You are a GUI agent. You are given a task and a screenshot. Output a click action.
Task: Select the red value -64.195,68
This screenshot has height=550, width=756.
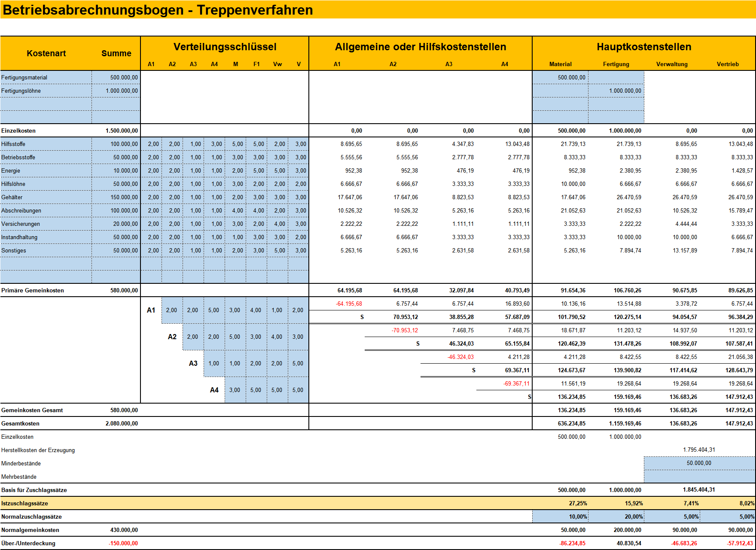coord(349,304)
